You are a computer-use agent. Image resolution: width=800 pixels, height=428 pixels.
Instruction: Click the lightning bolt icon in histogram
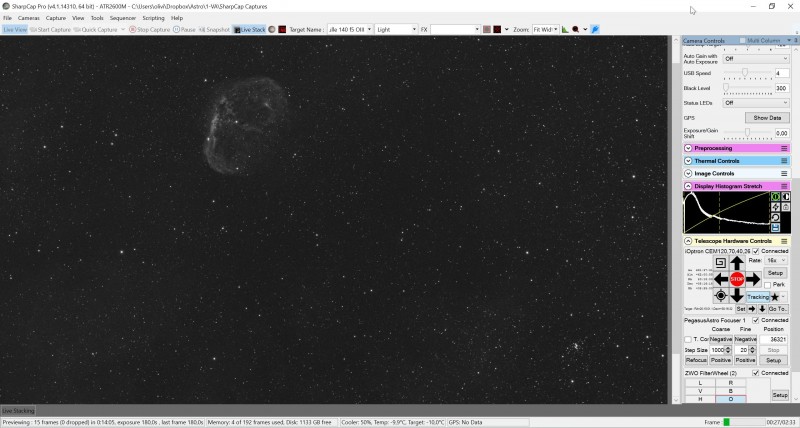pyautogui.click(x=776, y=207)
